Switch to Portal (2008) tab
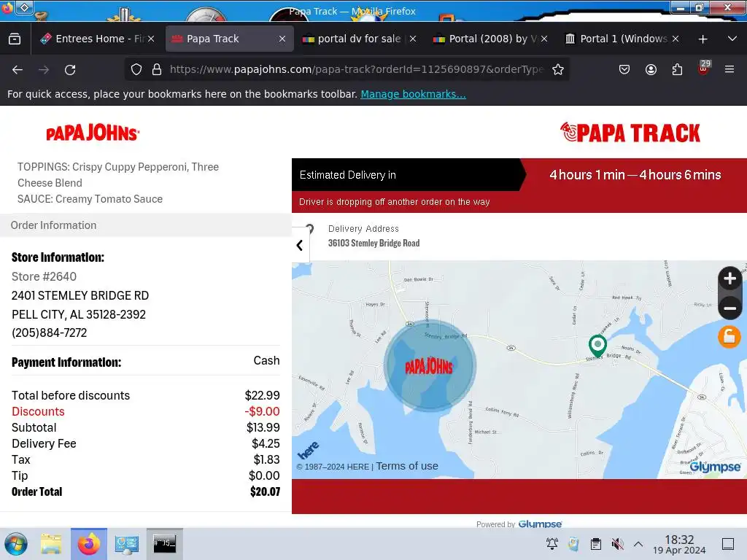747x560 pixels. [491, 39]
